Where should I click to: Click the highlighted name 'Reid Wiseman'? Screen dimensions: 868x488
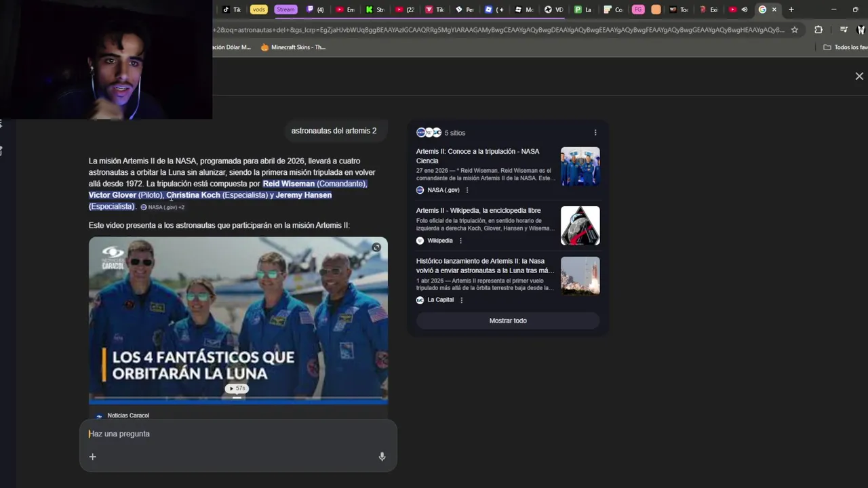[x=289, y=184]
